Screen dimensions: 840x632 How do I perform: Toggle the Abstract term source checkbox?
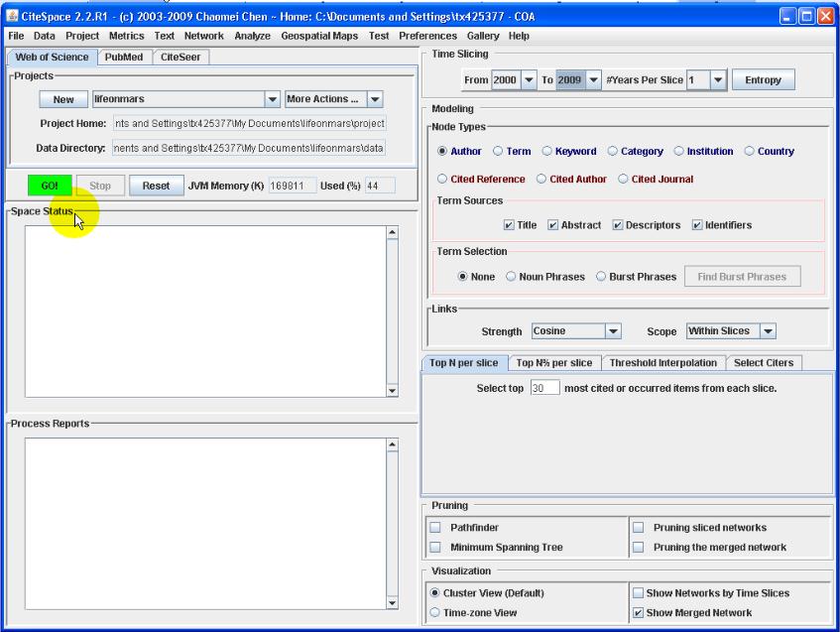(552, 225)
